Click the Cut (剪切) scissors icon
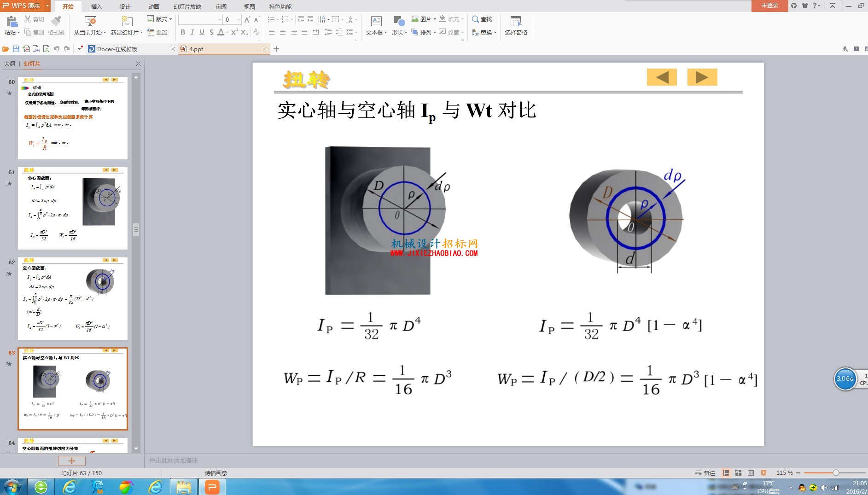The height and width of the screenshot is (495, 868). (x=28, y=19)
